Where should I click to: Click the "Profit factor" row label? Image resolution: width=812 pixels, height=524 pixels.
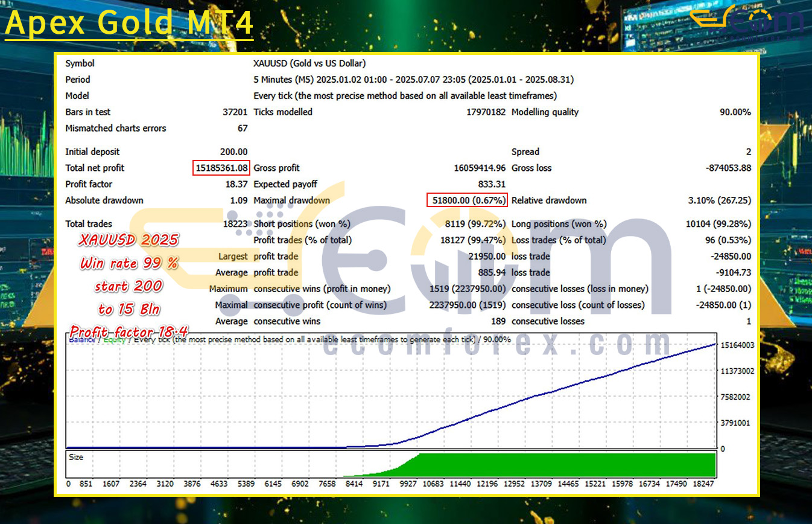click(x=89, y=185)
